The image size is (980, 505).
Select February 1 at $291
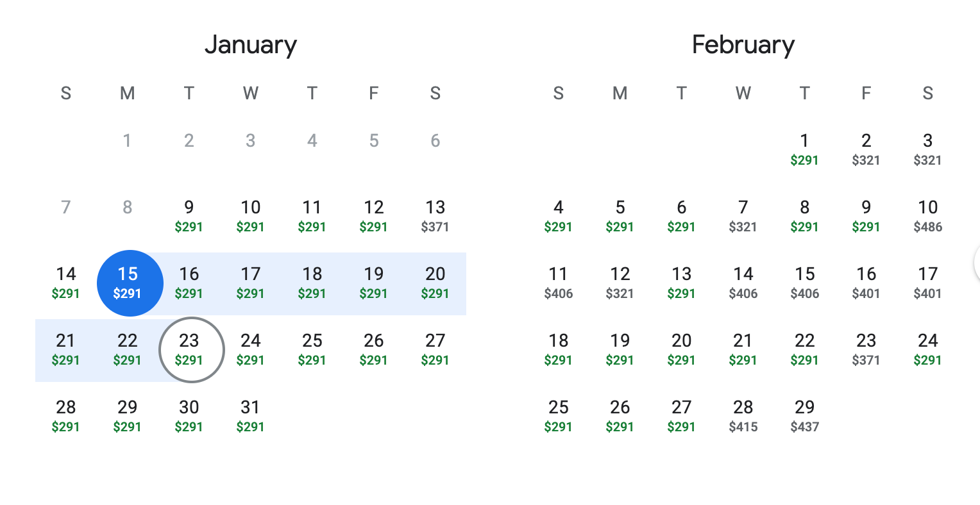point(804,149)
